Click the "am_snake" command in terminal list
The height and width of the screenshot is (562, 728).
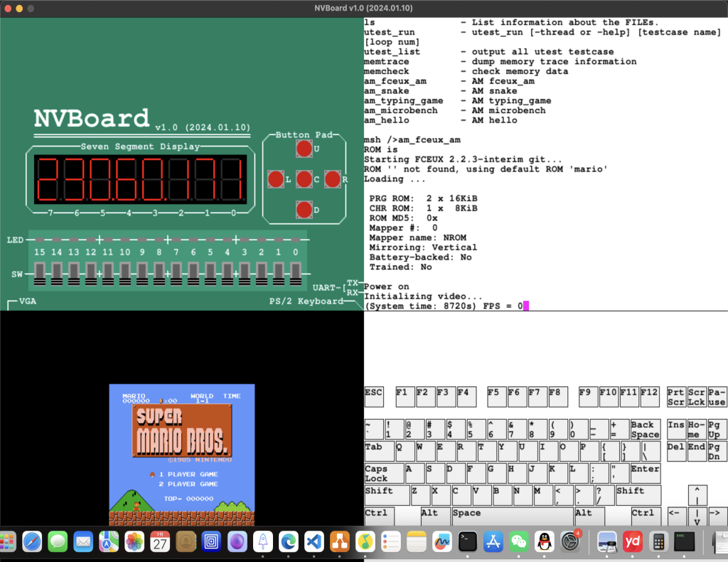click(387, 91)
